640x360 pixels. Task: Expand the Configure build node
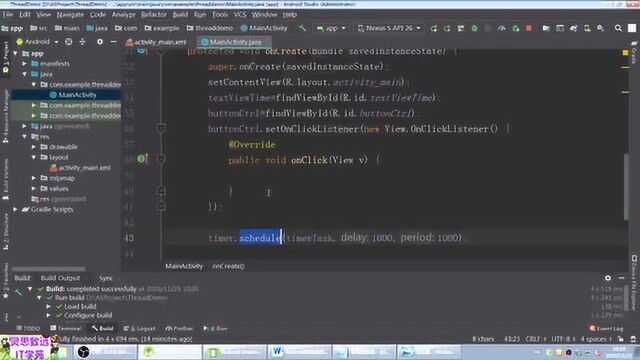49,316
